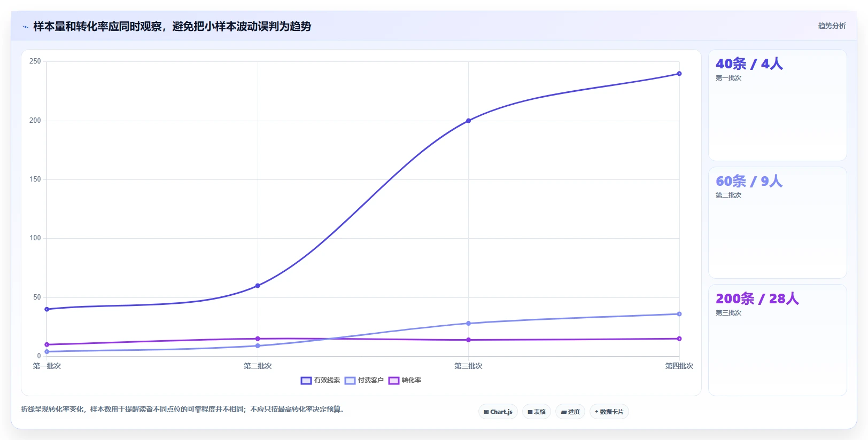868x440 pixels.
Task: Toggle the 有效线索 legend item
Action: point(320,380)
